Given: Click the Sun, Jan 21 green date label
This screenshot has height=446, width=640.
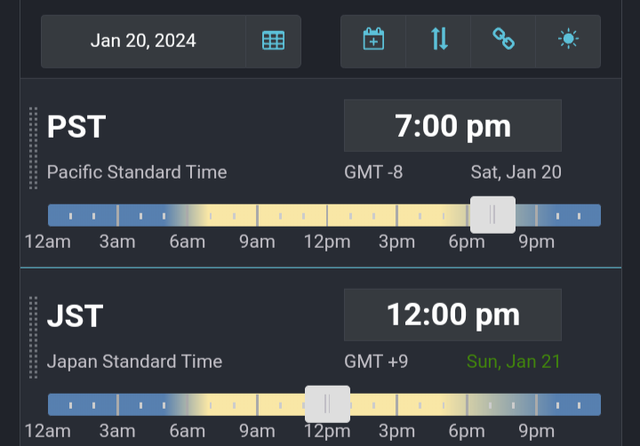Looking at the screenshot, I should pyautogui.click(x=513, y=362).
